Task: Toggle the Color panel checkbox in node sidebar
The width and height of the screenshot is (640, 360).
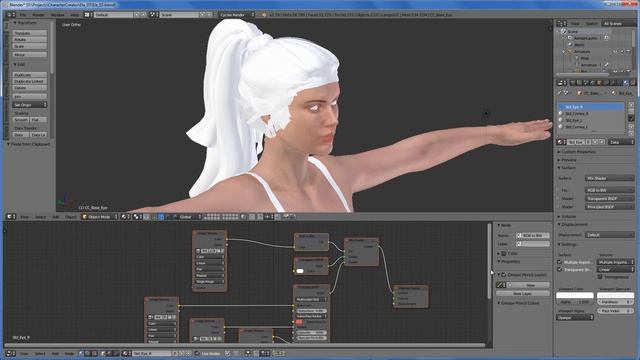Action: pyautogui.click(x=504, y=253)
